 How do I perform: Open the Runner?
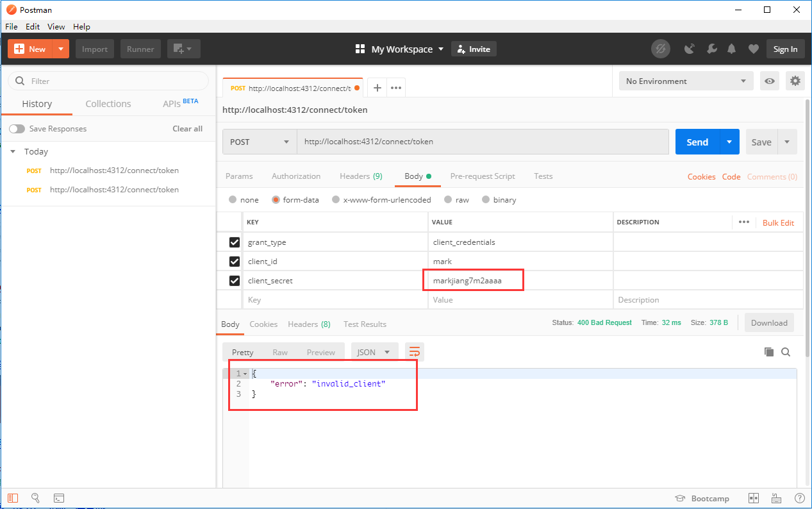140,49
